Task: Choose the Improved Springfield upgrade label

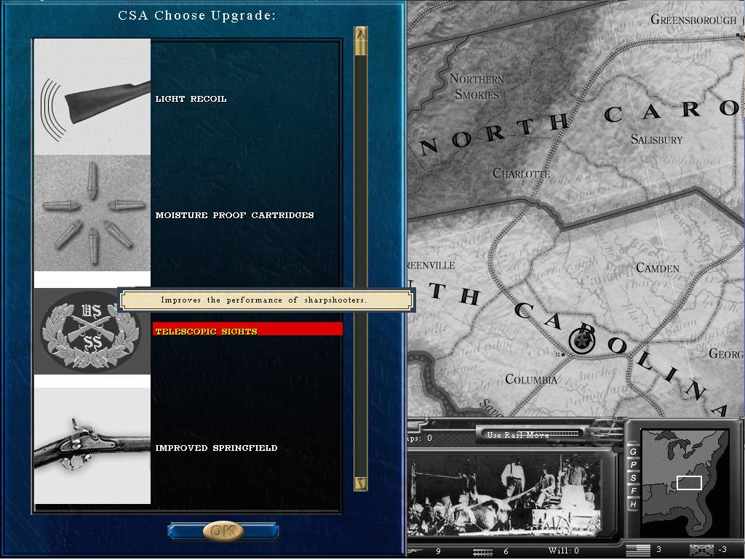Action: (x=216, y=448)
